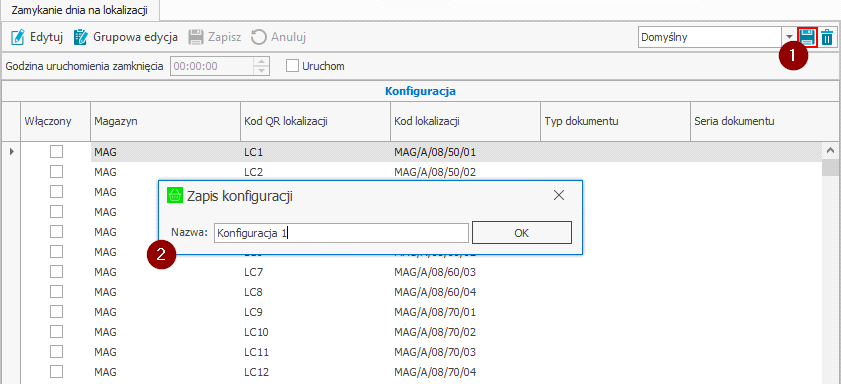Enable the Uruchom checkbox
This screenshot has height=384, width=841.
pyautogui.click(x=292, y=66)
